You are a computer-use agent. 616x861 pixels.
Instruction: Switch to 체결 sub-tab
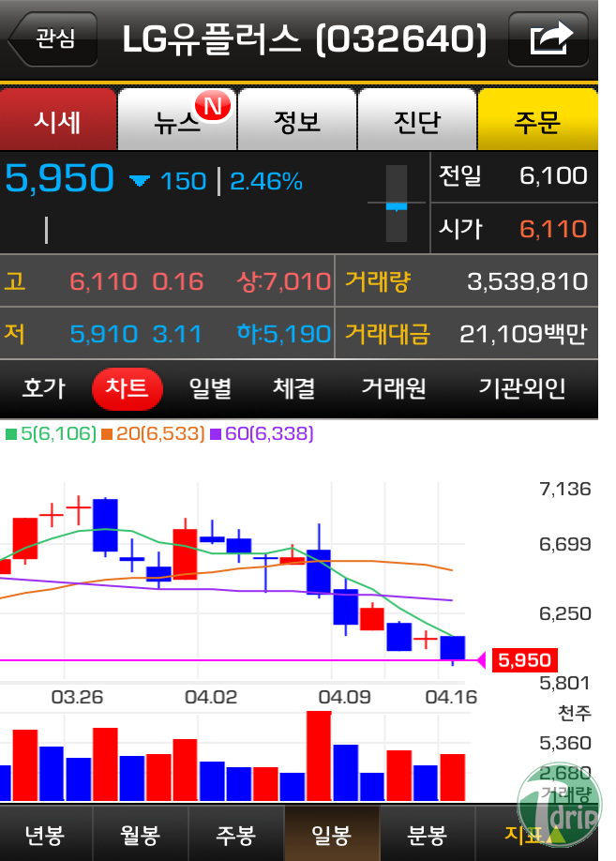(x=294, y=388)
